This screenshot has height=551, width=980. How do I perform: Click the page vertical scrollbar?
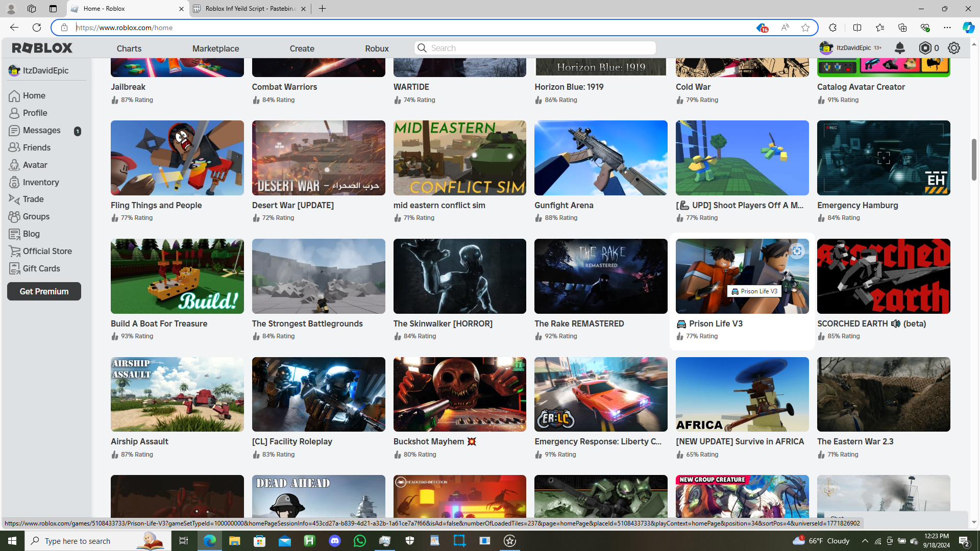[x=974, y=159]
